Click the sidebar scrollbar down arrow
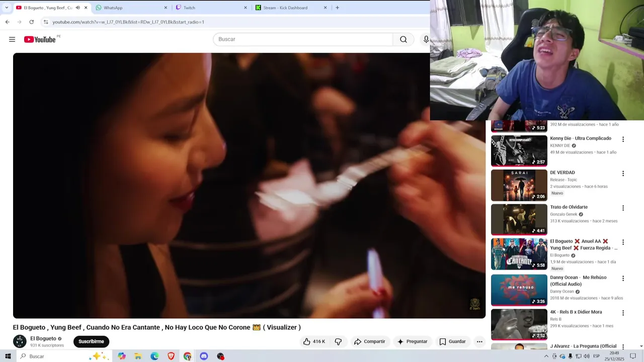This screenshot has width=644, height=362. (x=641, y=346)
